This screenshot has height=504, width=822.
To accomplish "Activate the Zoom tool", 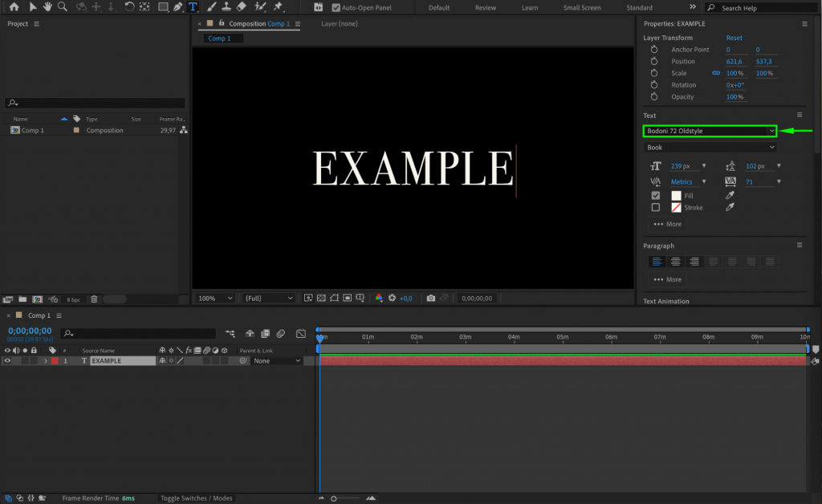I will 62,7.
